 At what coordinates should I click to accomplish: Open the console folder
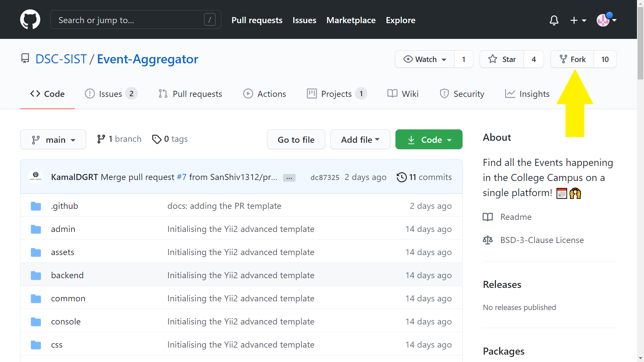coord(66,321)
